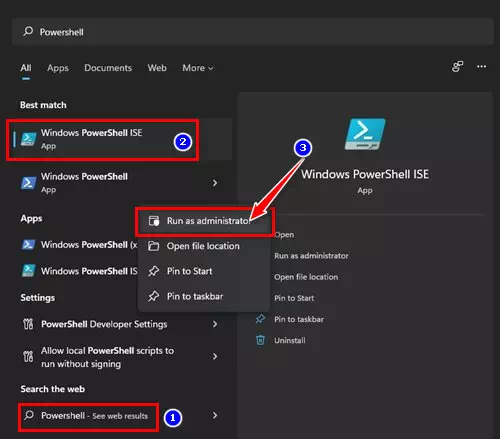
Task: Click the Windows PowerShell app icon
Action: click(28, 183)
